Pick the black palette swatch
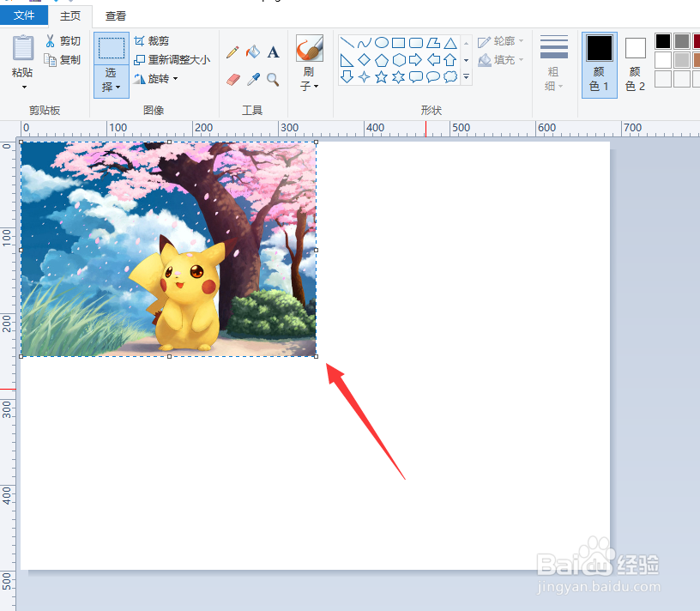The width and height of the screenshot is (700, 611). (663, 41)
